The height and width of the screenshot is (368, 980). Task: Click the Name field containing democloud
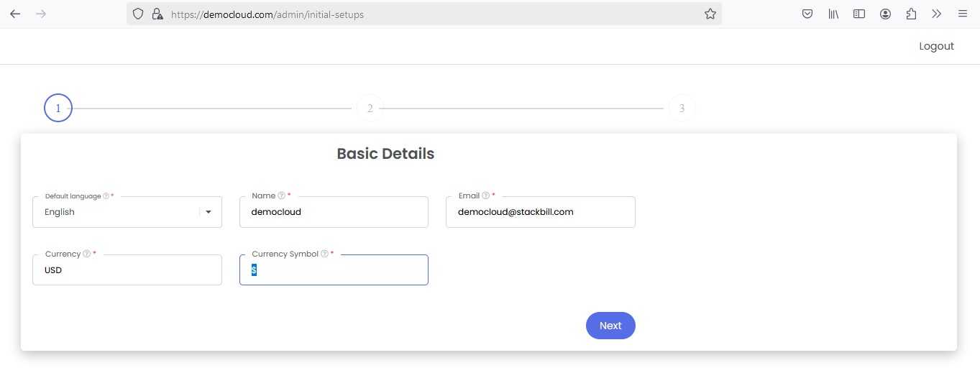[x=334, y=212]
